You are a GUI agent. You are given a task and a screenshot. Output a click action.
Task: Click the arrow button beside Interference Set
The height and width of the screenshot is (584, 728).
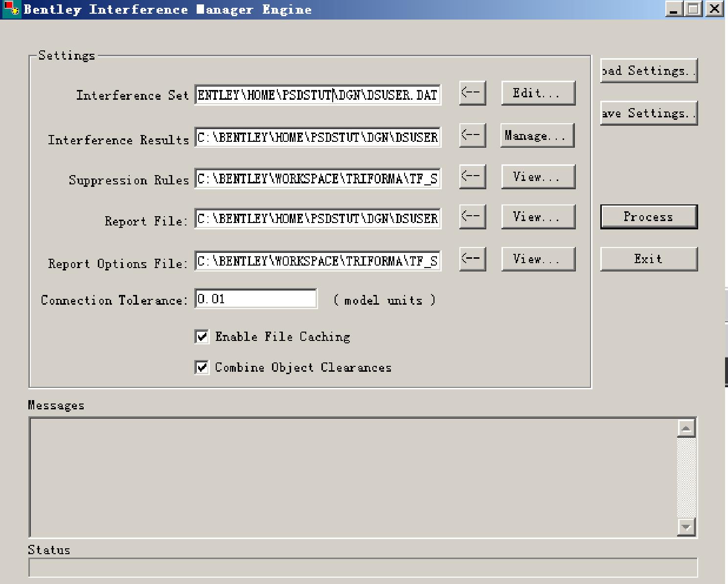[x=473, y=93]
